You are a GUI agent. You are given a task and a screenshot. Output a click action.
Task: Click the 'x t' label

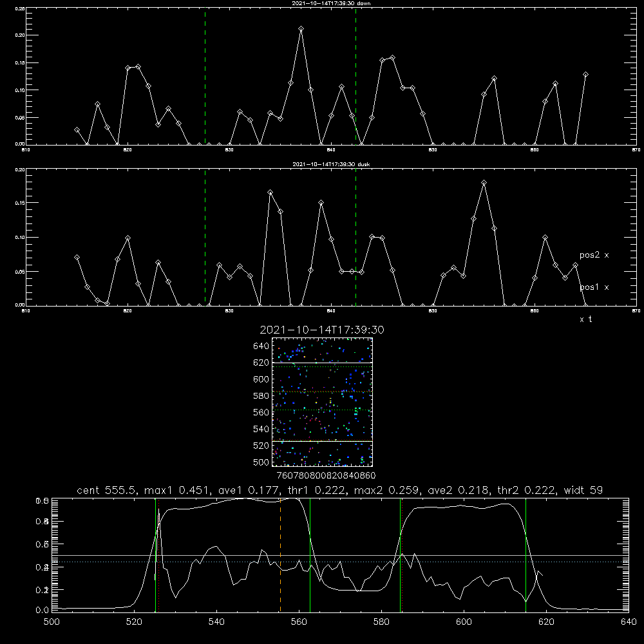(x=585, y=319)
